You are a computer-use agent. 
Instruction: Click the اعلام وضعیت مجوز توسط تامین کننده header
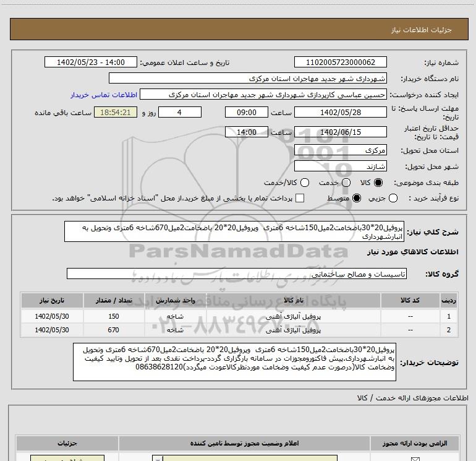point(244,444)
